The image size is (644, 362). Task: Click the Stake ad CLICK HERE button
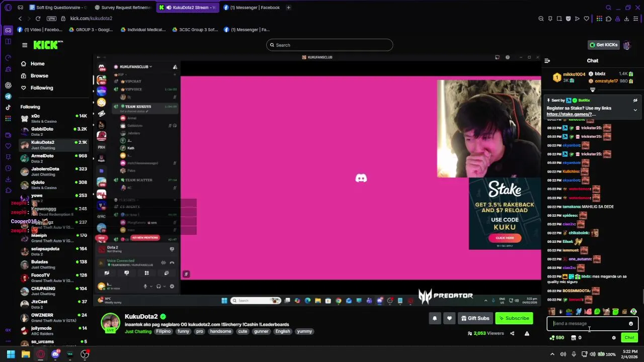click(505, 238)
